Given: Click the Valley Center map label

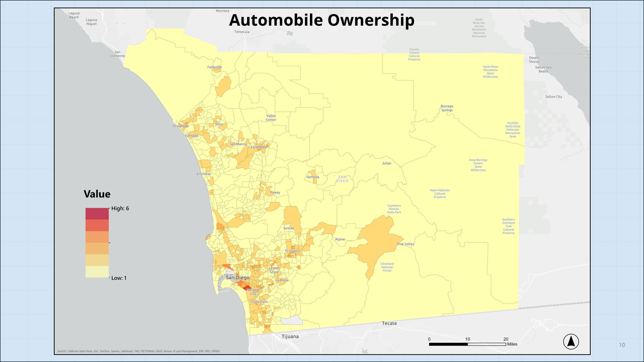Looking at the screenshot, I should point(271,118).
